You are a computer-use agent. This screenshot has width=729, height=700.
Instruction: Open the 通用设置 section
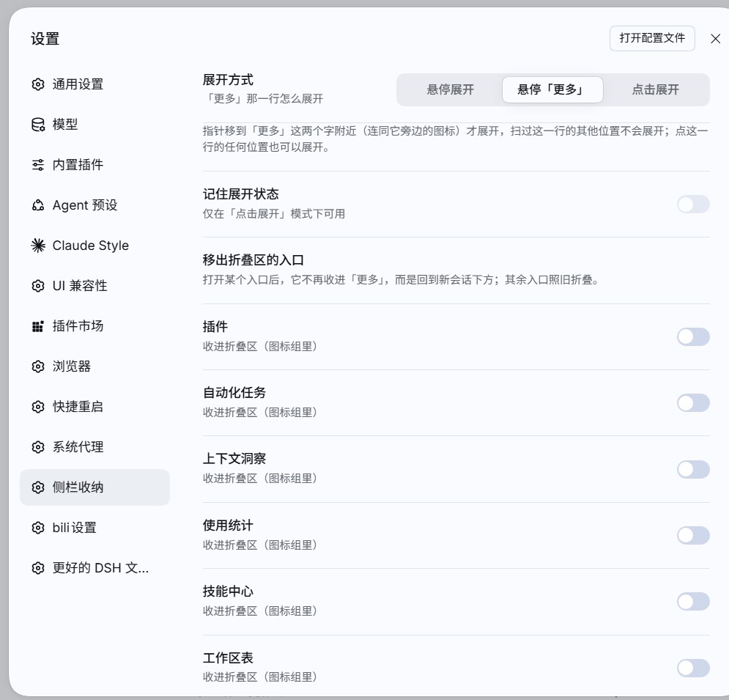(x=95, y=84)
